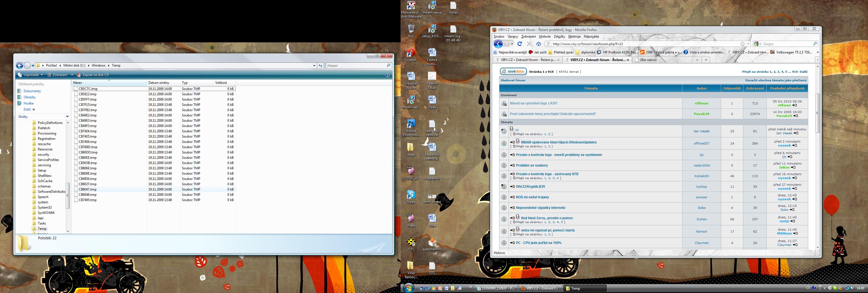Bookmark page with the star icon
The height and width of the screenshot is (293, 868).
pyautogui.click(x=742, y=44)
